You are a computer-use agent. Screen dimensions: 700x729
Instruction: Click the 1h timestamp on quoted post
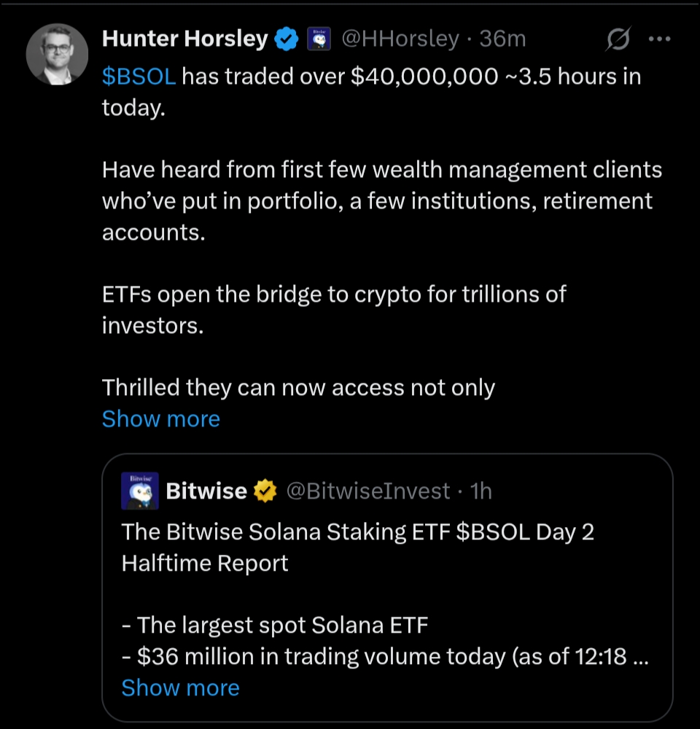coord(481,492)
